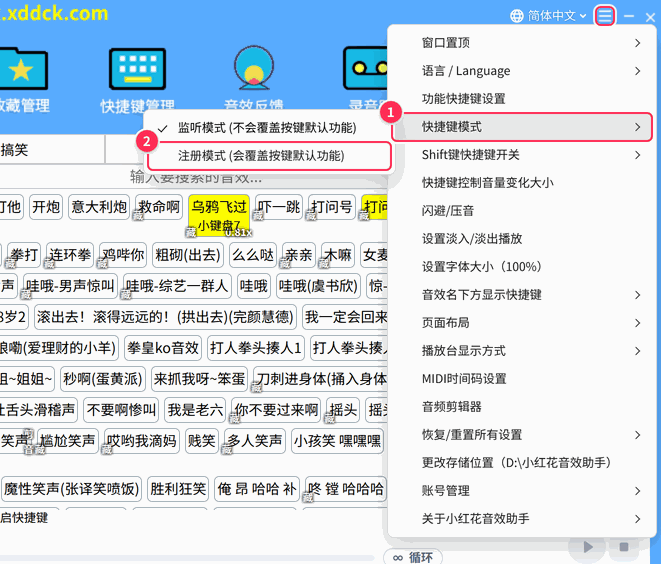This screenshot has width=661, height=564.
Task: Open the shortcut key management keyboard icon
Action: point(137,69)
